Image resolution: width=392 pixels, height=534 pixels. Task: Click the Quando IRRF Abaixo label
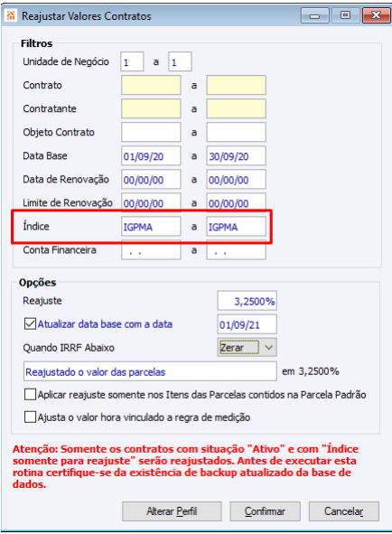tap(69, 348)
